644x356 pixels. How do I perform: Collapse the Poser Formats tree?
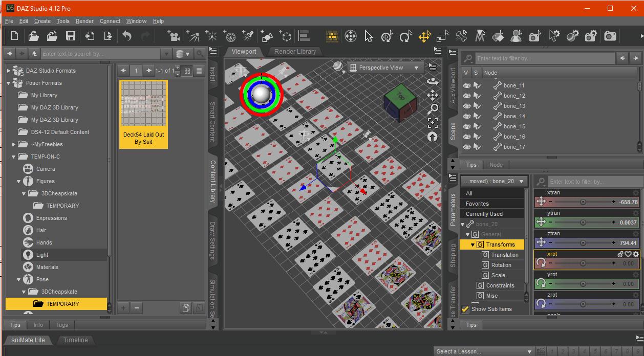[9, 83]
